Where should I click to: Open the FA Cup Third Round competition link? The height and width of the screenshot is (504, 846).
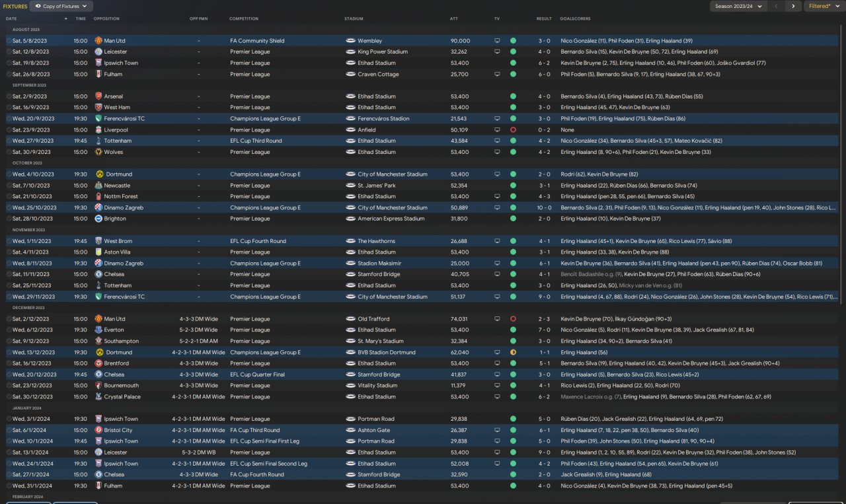point(254,430)
